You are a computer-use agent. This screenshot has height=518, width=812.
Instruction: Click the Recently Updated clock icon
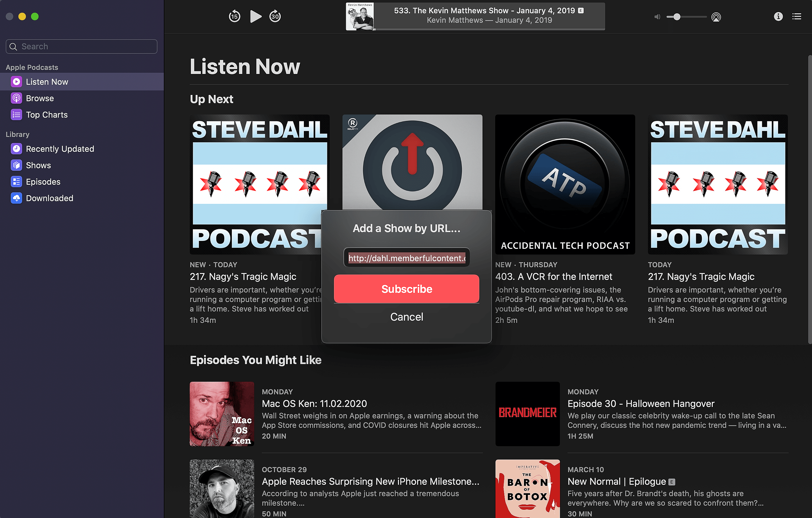click(16, 149)
